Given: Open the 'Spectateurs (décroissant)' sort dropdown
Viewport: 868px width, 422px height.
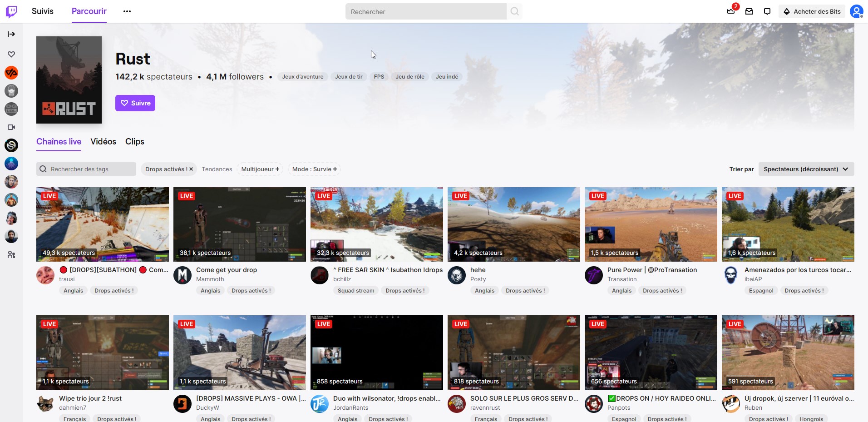Looking at the screenshot, I should (806, 169).
